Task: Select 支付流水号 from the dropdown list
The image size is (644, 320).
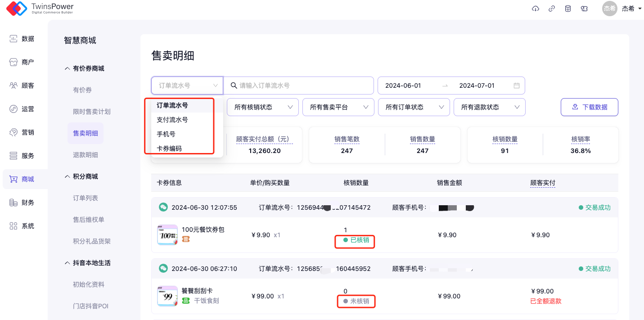Action: [x=172, y=120]
